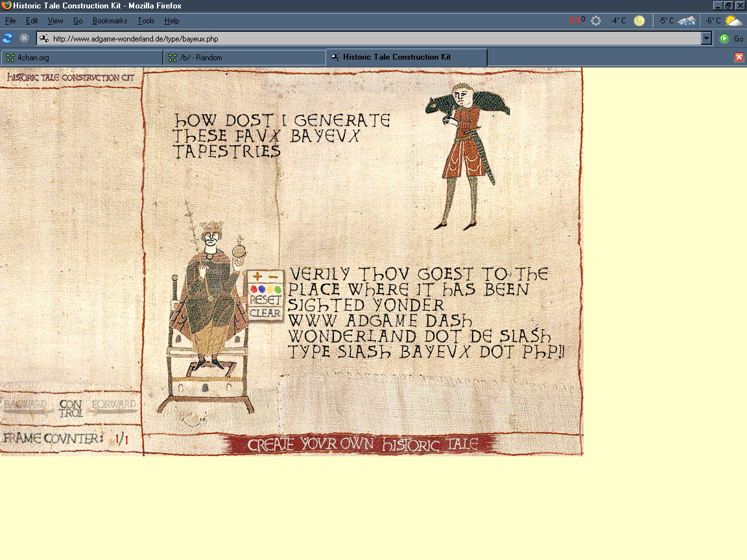Click the Frame Covnter 1/1 value

pyautogui.click(x=121, y=439)
